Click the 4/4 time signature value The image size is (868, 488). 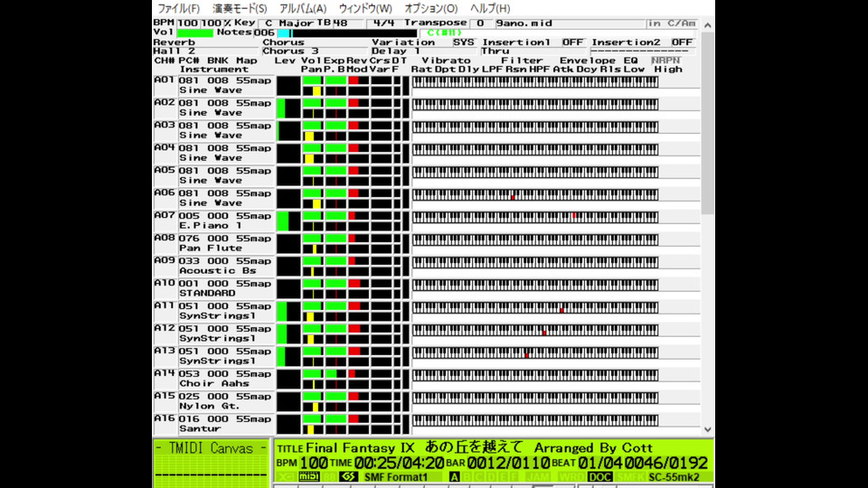pos(383,23)
